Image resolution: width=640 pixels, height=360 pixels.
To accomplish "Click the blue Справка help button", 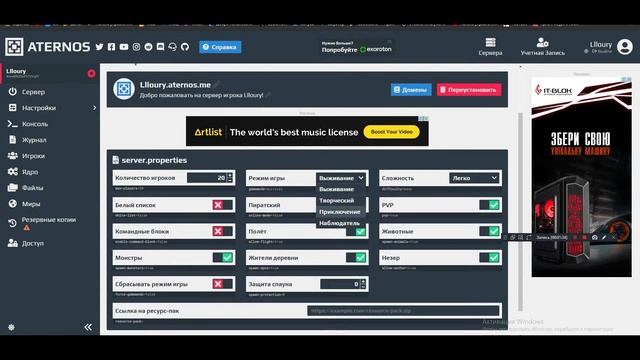I will point(220,47).
